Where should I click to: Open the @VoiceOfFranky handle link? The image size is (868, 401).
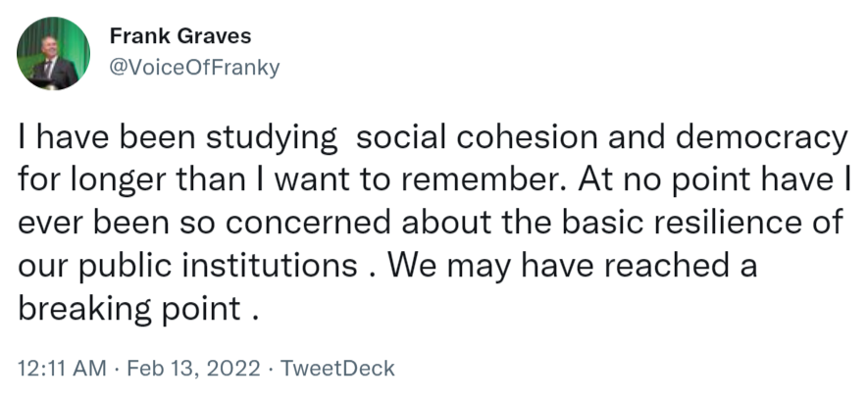[195, 68]
